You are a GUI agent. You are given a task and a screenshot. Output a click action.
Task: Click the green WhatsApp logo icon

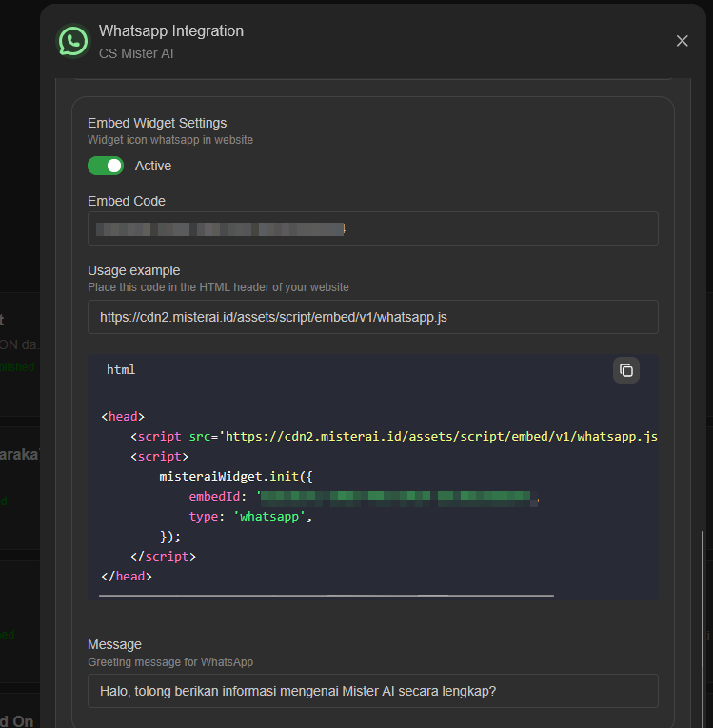pos(73,41)
